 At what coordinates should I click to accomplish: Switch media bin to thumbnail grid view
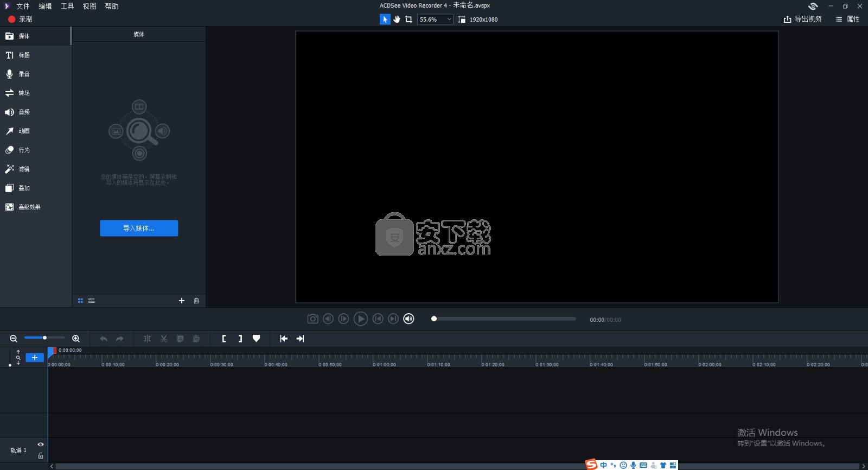80,301
